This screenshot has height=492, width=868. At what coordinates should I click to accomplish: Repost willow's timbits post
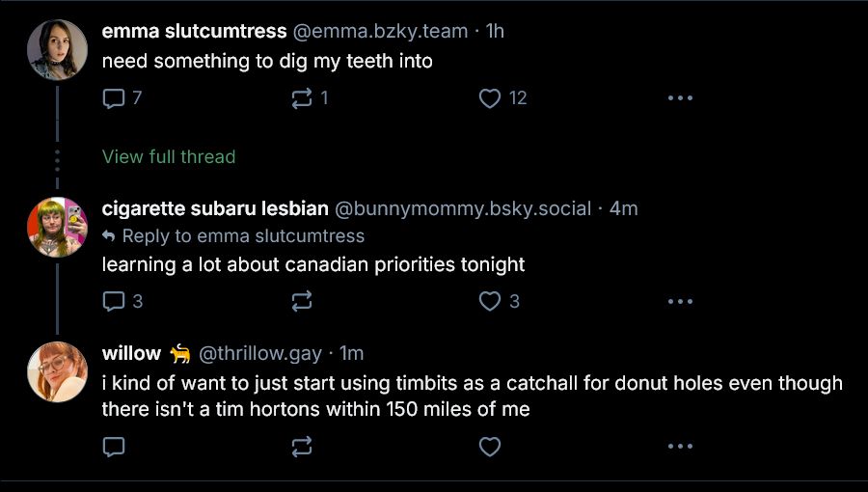pyautogui.click(x=302, y=446)
